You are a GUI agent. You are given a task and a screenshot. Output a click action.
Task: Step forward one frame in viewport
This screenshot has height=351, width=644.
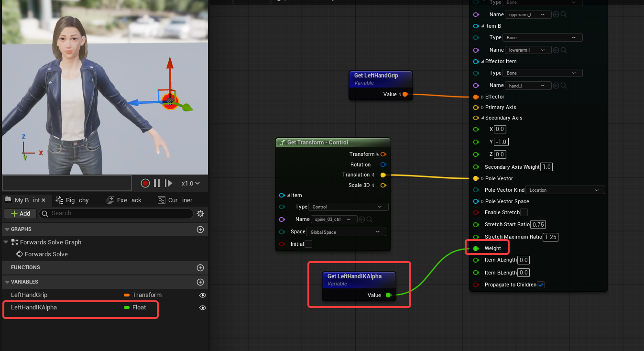[x=168, y=183]
